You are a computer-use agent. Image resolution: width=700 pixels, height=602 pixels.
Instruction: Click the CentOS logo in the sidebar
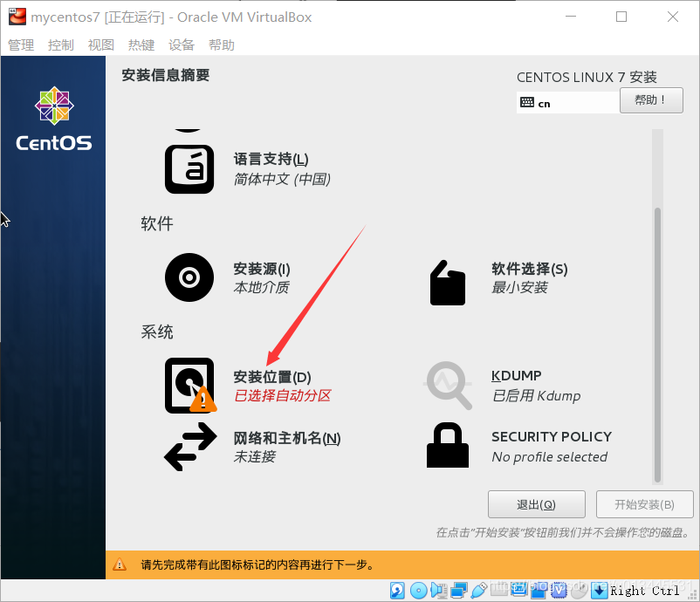point(54,119)
